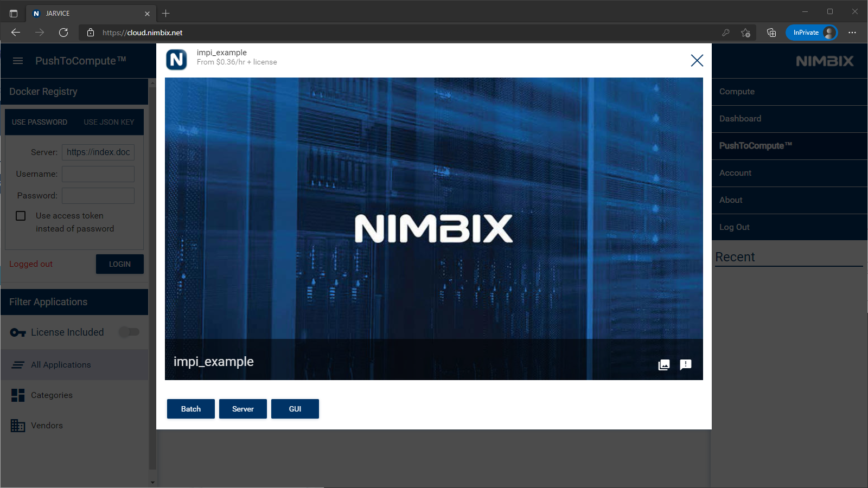Screen dimensions: 868x488
Task: Open tab actions menu icon
Action: point(14,14)
